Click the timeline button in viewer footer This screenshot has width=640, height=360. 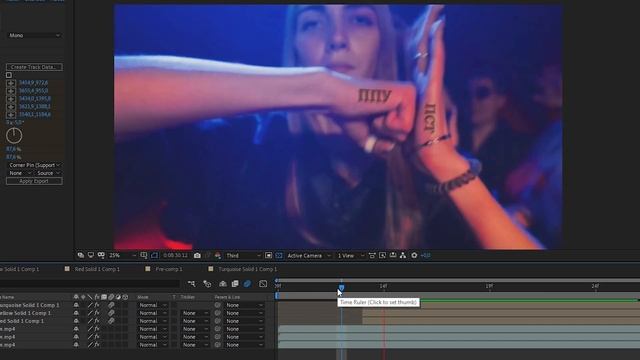click(x=393, y=256)
